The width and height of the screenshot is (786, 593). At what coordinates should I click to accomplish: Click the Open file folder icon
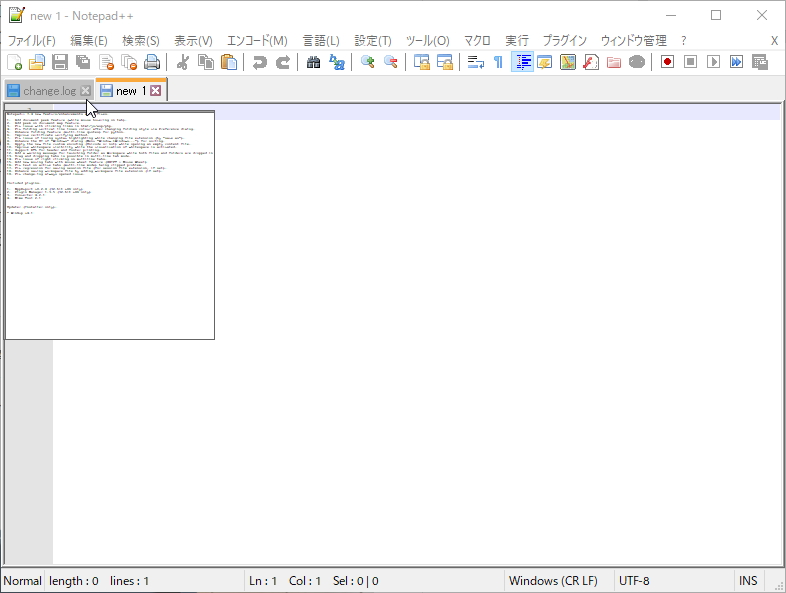(x=37, y=62)
